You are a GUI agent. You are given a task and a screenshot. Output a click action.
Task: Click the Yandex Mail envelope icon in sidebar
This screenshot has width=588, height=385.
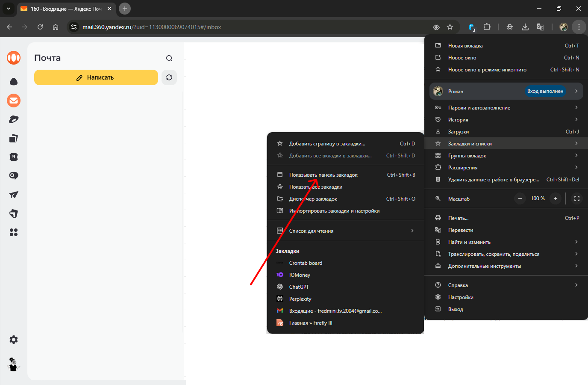(14, 101)
